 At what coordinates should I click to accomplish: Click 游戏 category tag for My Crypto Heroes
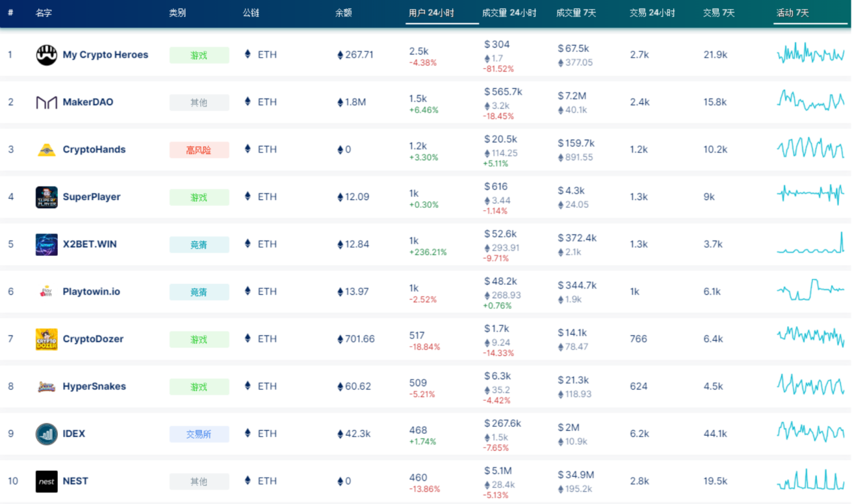[x=199, y=55]
